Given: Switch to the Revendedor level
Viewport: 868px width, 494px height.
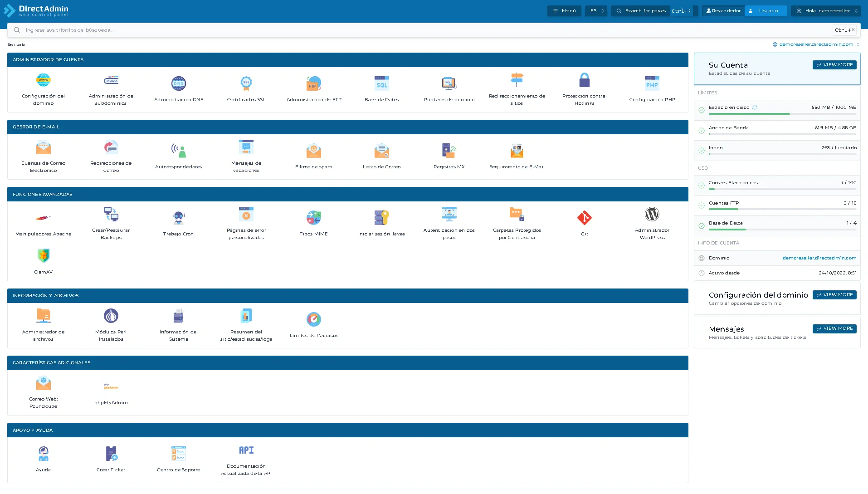Looking at the screenshot, I should [722, 10].
